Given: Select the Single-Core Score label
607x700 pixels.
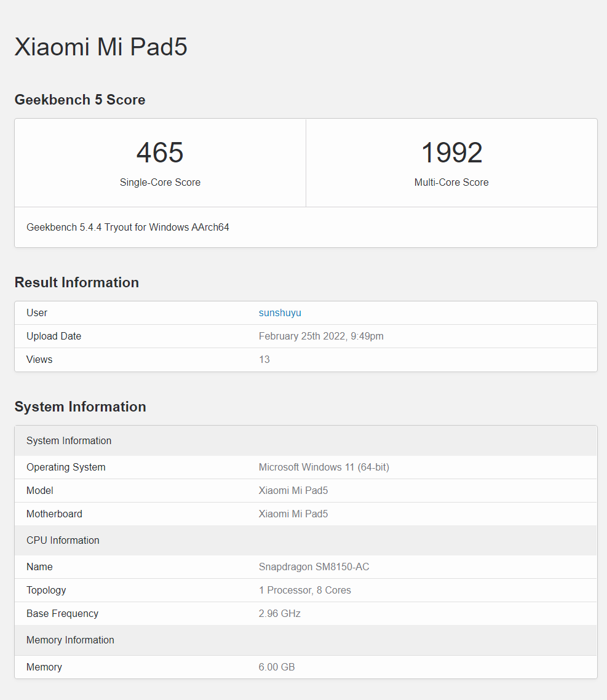Looking at the screenshot, I should [x=160, y=182].
